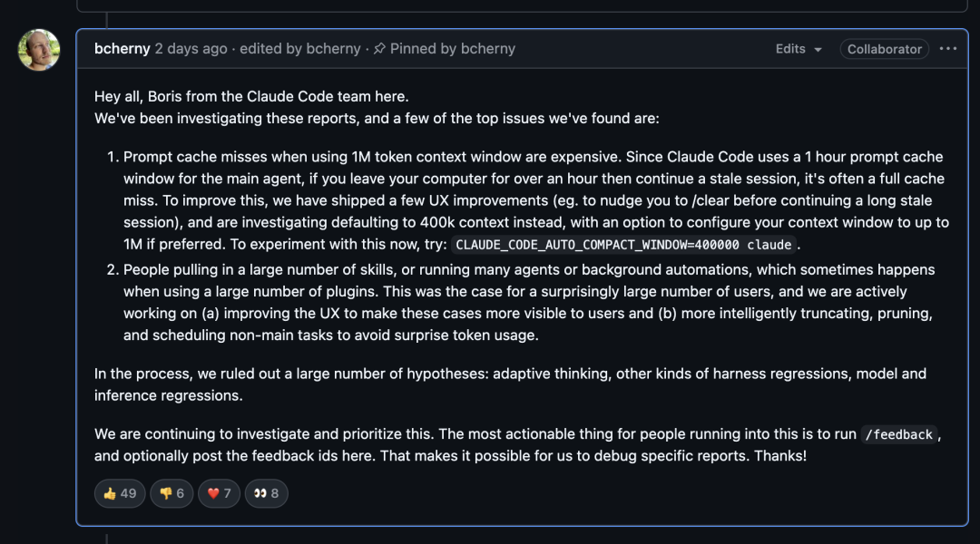Click the /feedback inline code text
The image size is (980, 544).
898,434
